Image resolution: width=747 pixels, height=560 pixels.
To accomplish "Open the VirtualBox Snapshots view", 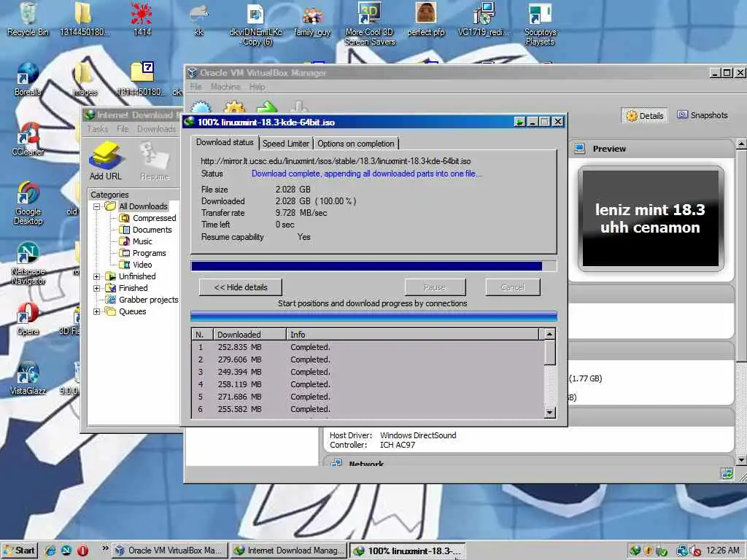I will (x=703, y=115).
